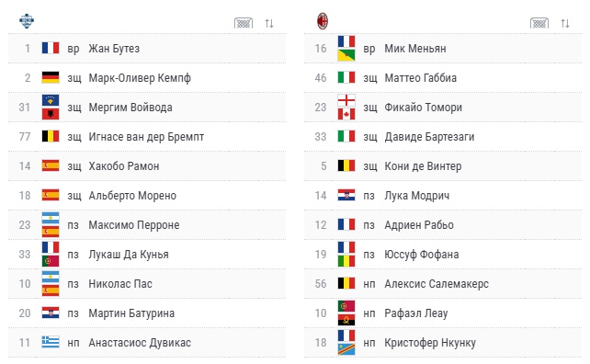Open player page for Жан Бутез

click(x=114, y=49)
